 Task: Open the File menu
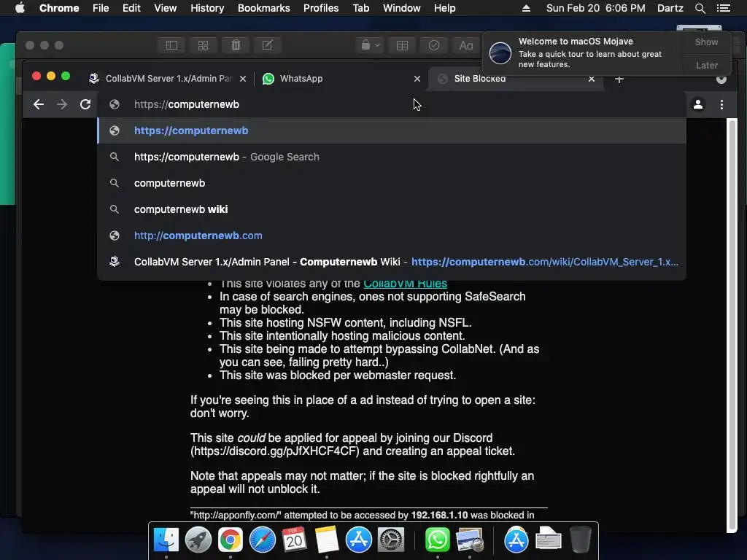[x=101, y=8]
